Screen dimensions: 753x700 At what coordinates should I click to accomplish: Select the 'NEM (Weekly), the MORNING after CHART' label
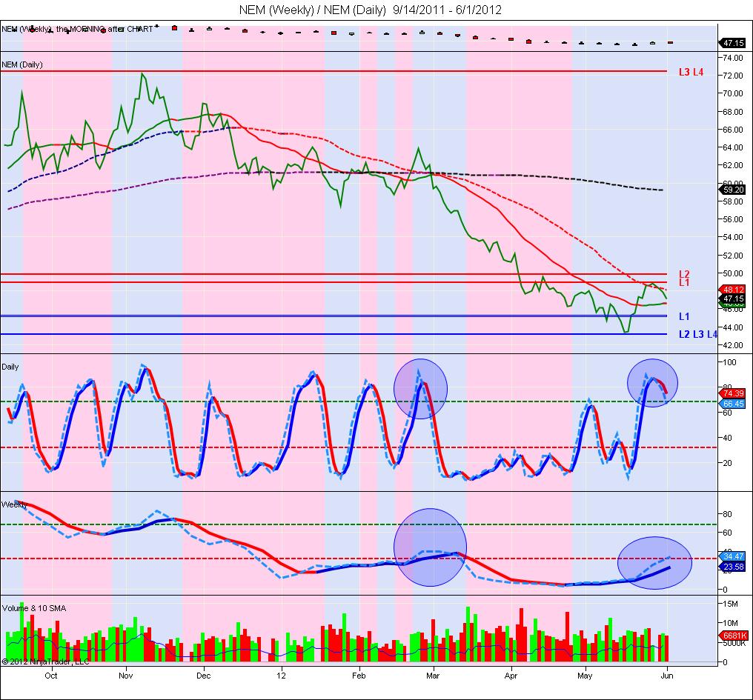pyautogui.click(x=77, y=30)
